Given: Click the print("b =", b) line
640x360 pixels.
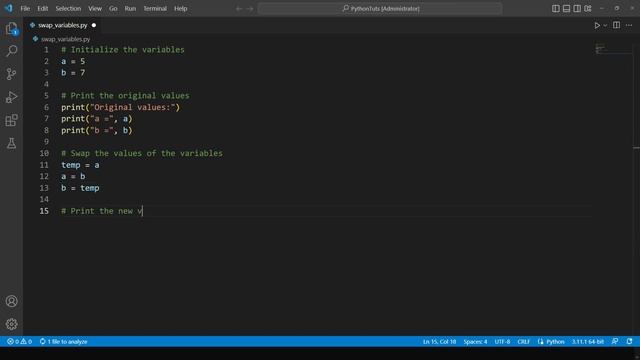Looking at the screenshot, I should pyautogui.click(x=97, y=130).
